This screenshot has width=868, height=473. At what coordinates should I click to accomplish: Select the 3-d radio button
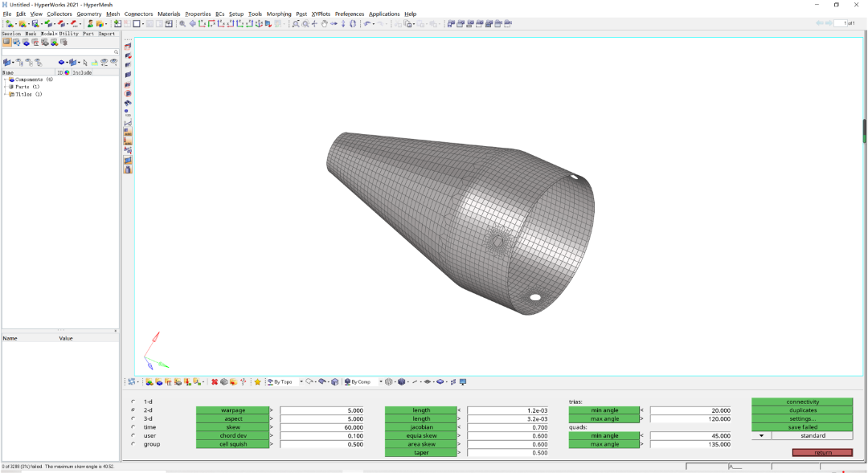[x=133, y=418]
